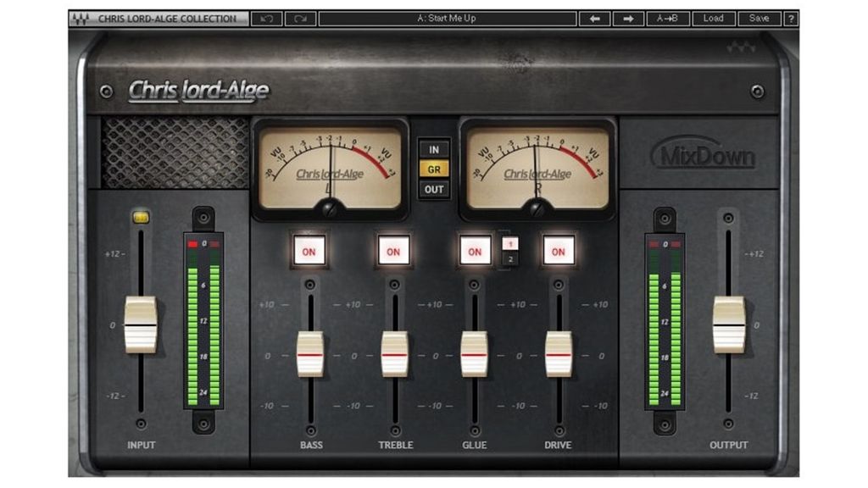Toggle the Drive ON switch
The width and height of the screenshot is (868, 488).
pos(558,252)
